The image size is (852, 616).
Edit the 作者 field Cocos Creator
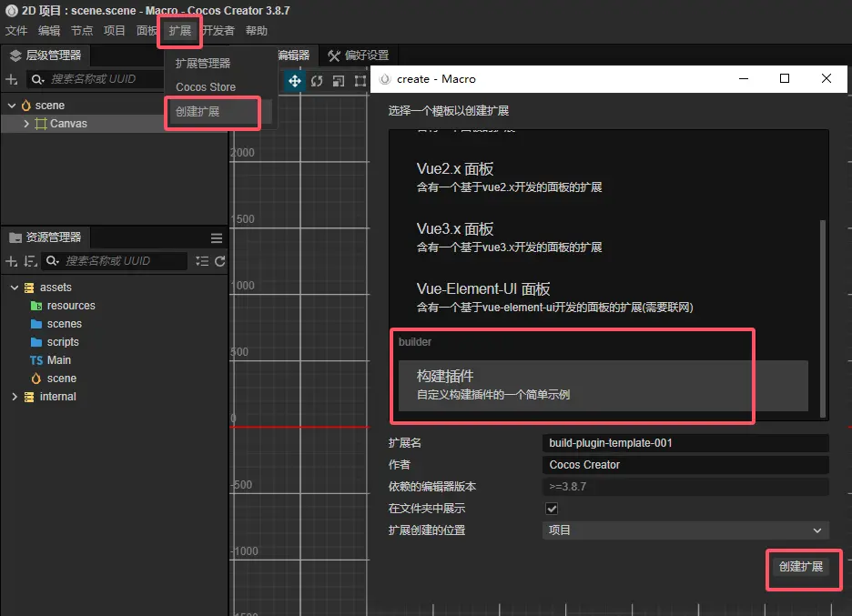(685, 465)
